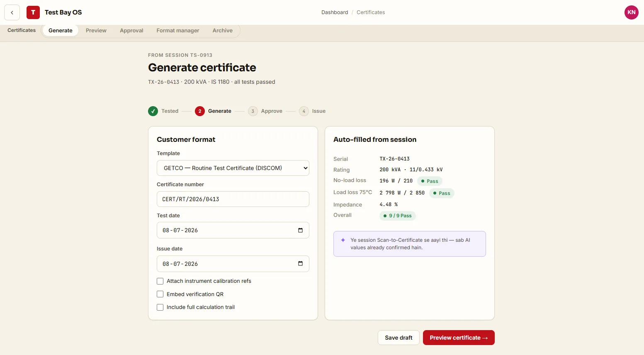Click the FROM SESSION TS-0913 label
Image resolution: width=644 pixels, height=355 pixels.
(180, 55)
